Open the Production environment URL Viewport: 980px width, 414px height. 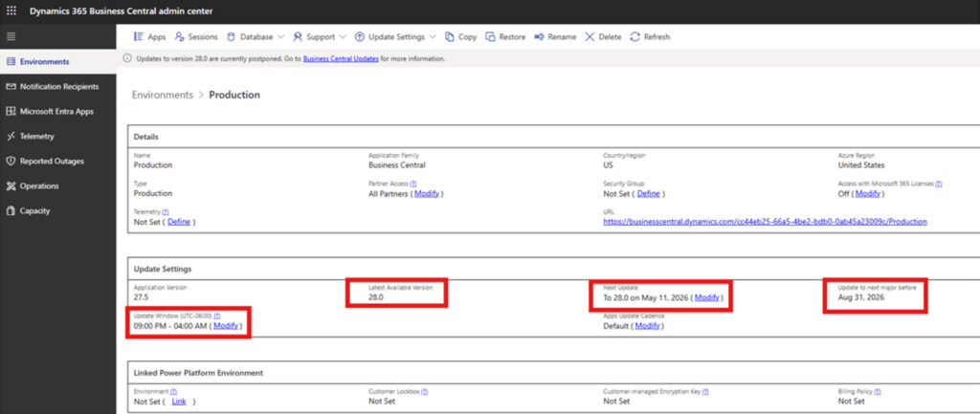(x=765, y=222)
